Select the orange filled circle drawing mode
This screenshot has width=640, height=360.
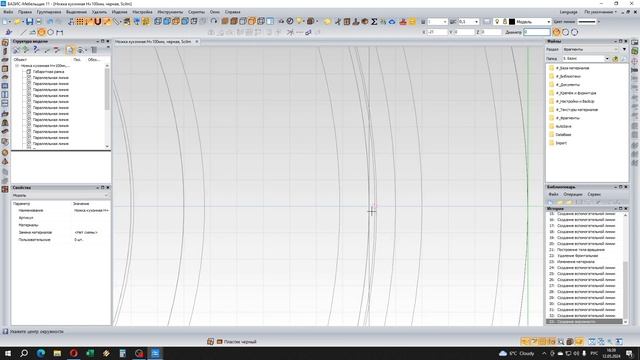click(41, 32)
